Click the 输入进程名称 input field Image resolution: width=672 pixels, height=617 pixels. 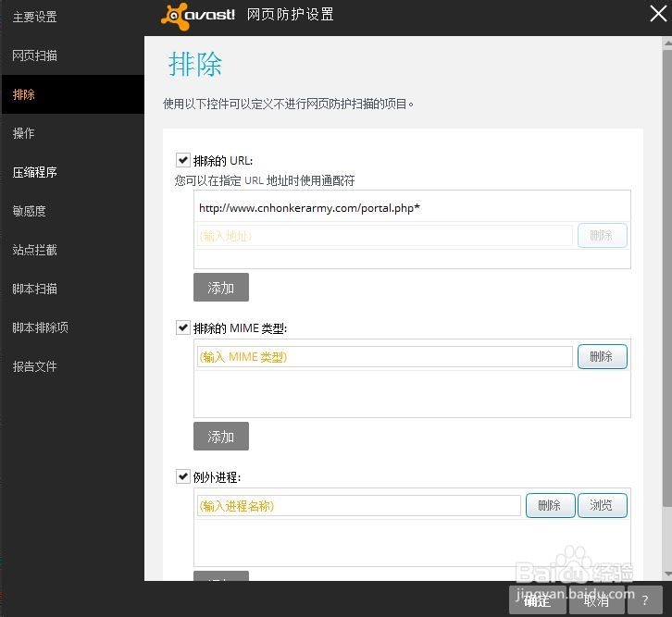pos(359,506)
